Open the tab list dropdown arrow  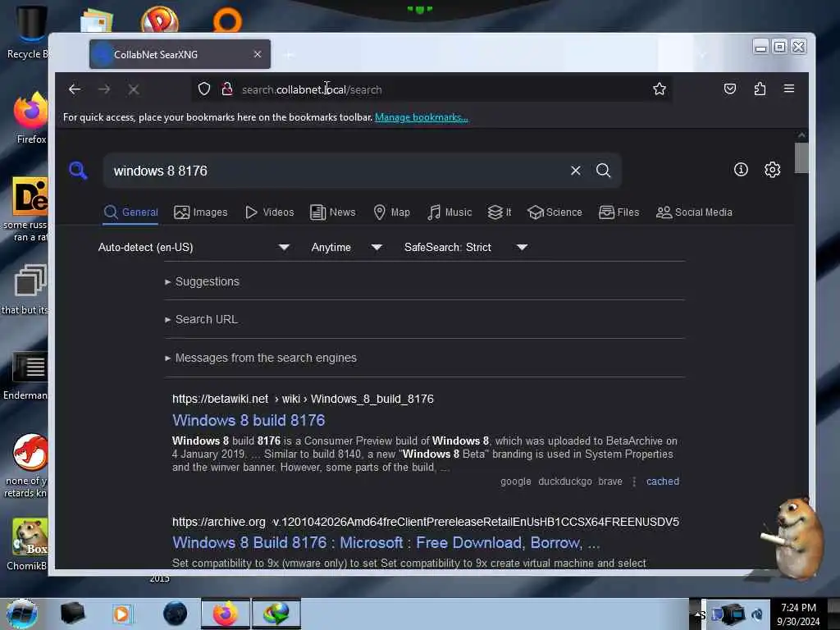(702, 55)
